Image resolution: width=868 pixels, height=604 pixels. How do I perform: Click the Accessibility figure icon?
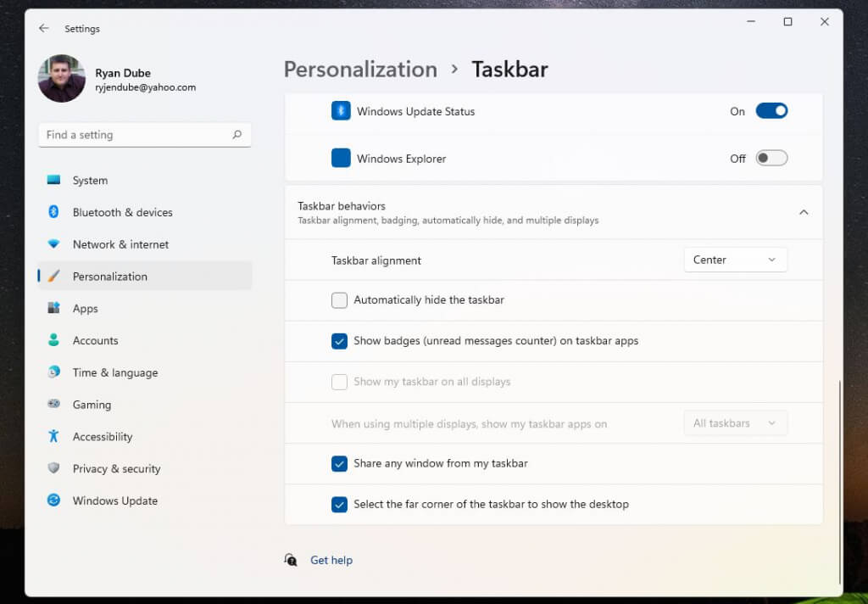[x=54, y=436]
